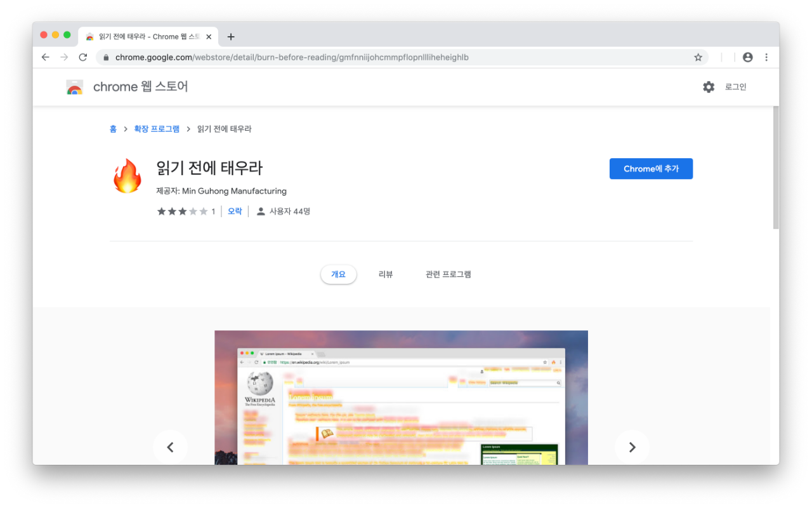Viewport: 812px width, 508px height.
Task: Select the 읽기 전에 태우라 browser tab
Action: click(x=148, y=37)
